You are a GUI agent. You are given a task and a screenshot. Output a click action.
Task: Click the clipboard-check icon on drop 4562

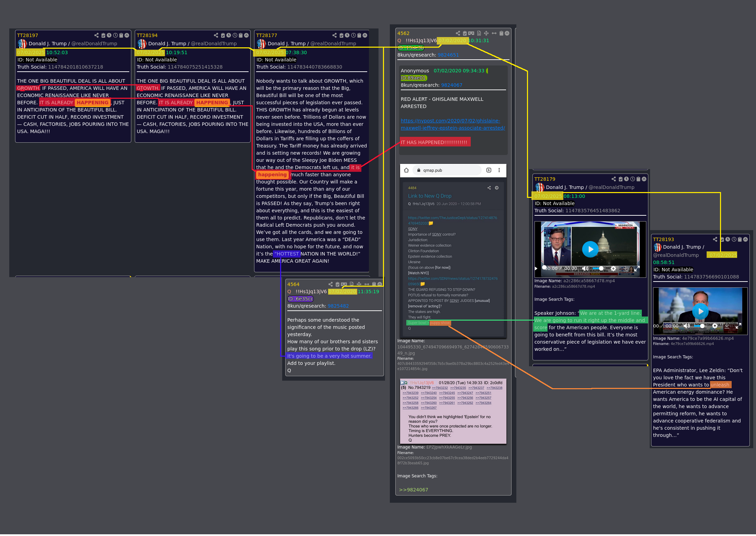[465, 33]
